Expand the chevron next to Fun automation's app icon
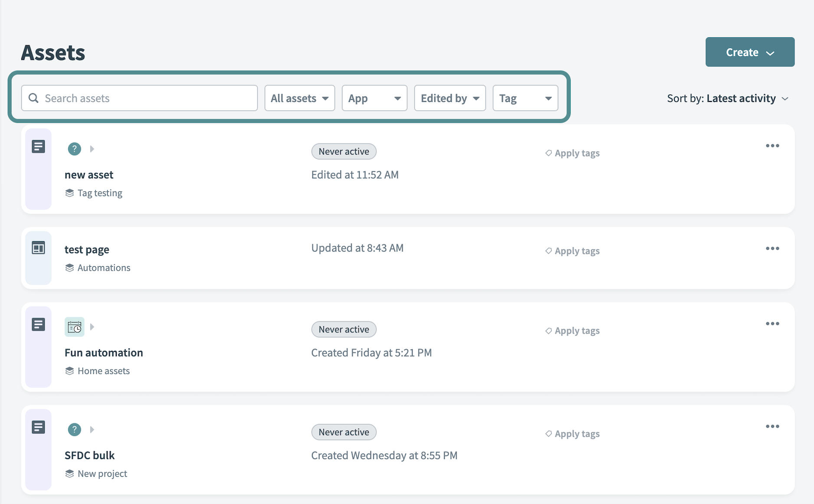Image resolution: width=814 pixels, height=504 pixels. point(92,327)
